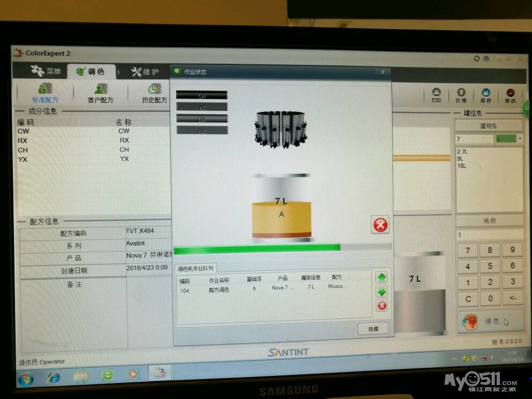
Task: Cancel dispensing with large red X button
Action: coord(380,225)
